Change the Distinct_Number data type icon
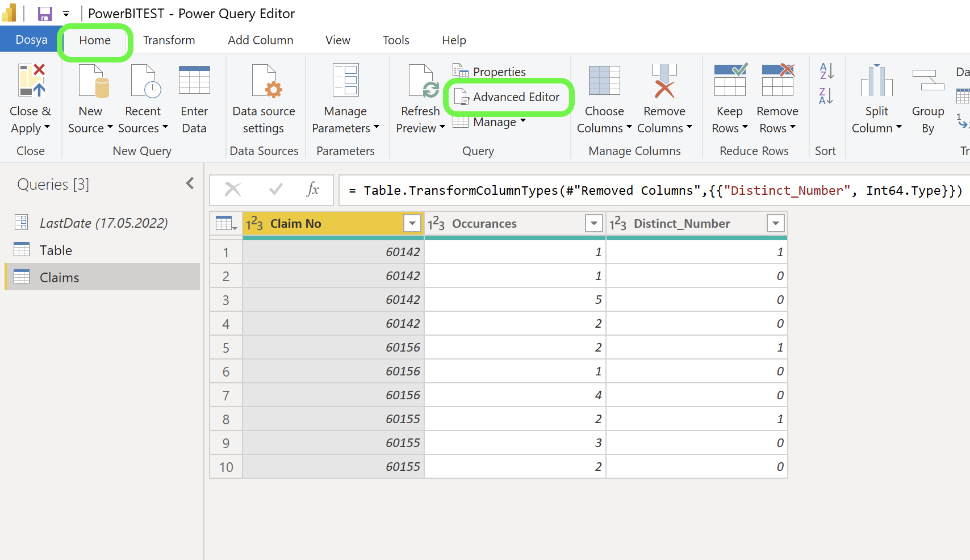Screen dimensions: 970x560 (618, 224)
